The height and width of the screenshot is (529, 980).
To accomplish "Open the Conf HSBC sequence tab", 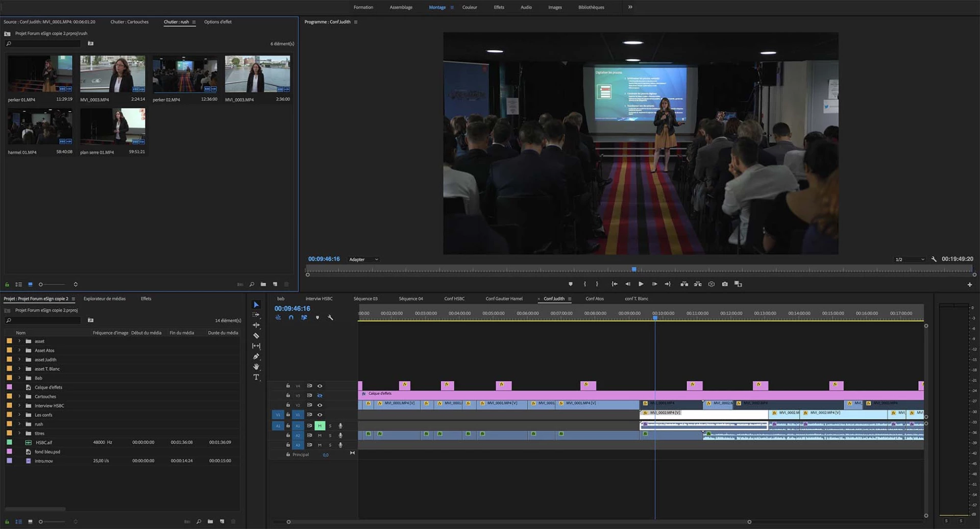I will tap(454, 299).
